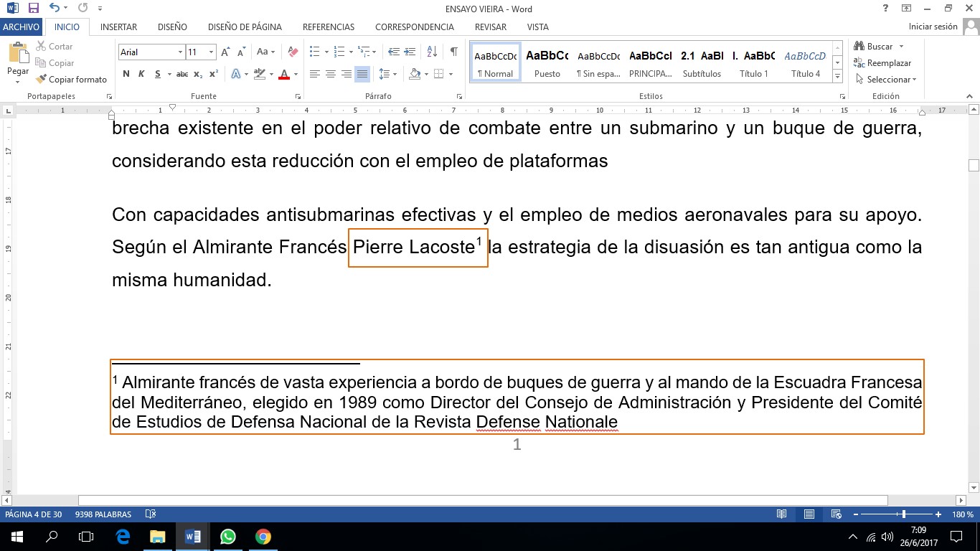Toggle justified paragraph alignment
Image resolution: width=980 pixels, height=551 pixels.
(361, 73)
